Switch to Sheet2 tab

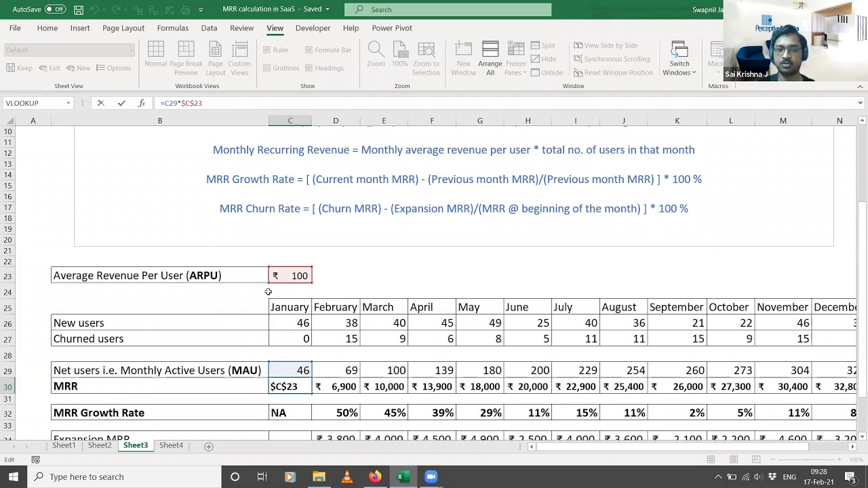point(99,445)
